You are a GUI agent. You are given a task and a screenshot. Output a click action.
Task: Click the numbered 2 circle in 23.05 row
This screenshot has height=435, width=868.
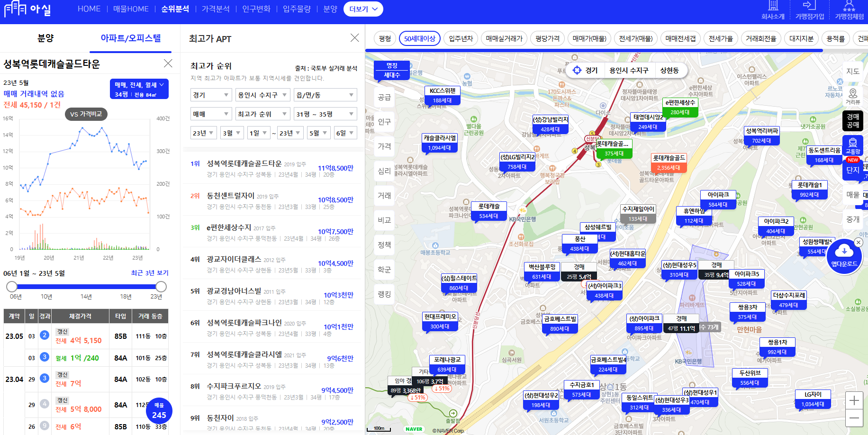point(45,335)
